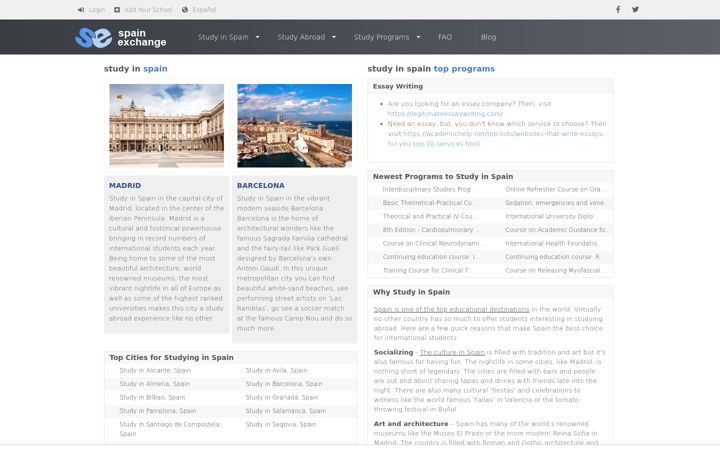Select Study in Salamanca, Spain
The width and height of the screenshot is (720, 450).
(x=286, y=411)
